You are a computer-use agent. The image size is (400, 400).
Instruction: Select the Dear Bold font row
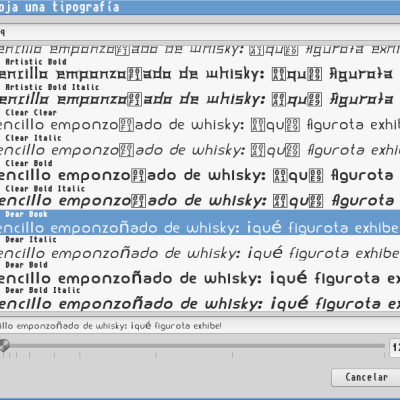tap(200, 273)
